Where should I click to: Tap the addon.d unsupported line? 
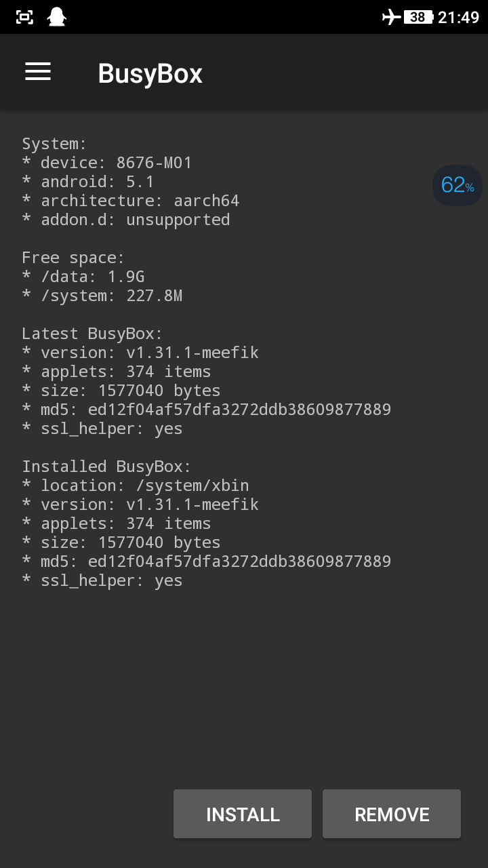(125, 219)
